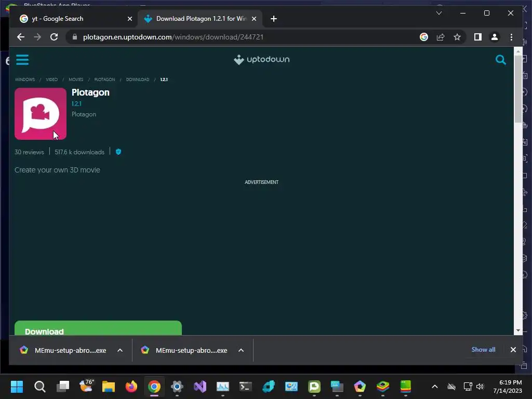Open the Chrome three-dot menu
The image size is (532, 399).
[511, 37]
